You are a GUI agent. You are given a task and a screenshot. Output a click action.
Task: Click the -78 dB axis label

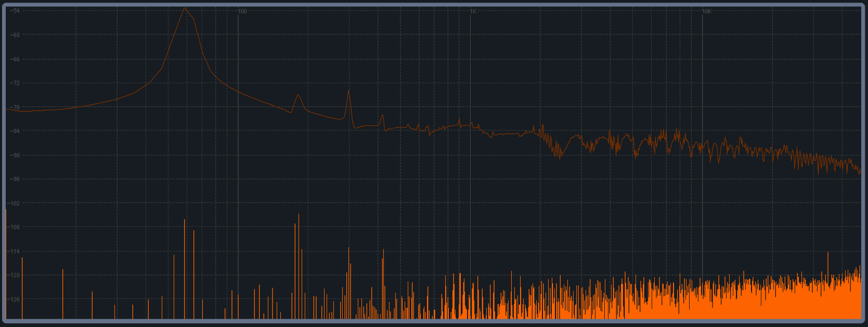(15, 107)
